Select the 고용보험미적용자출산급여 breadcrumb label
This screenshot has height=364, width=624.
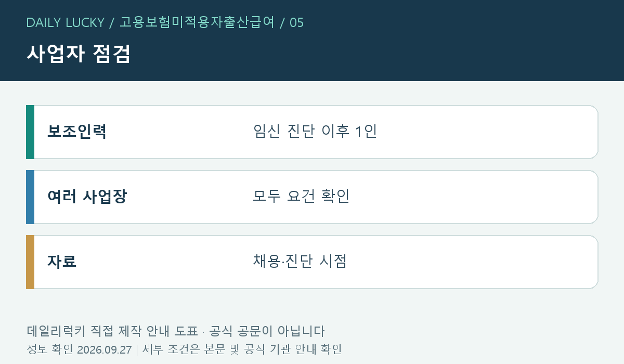click(197, 23)
